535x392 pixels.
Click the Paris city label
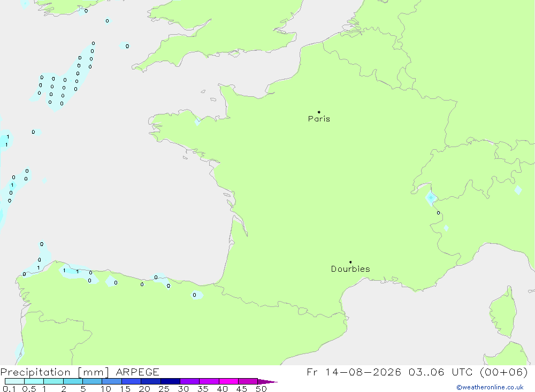coord(319,119)
